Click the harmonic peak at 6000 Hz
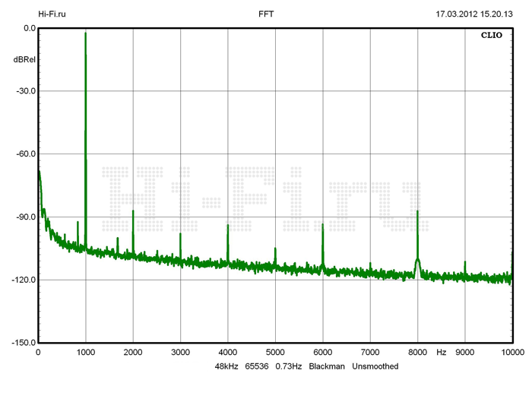The width and height of the screenshot is (532, 399). (323, 226)
